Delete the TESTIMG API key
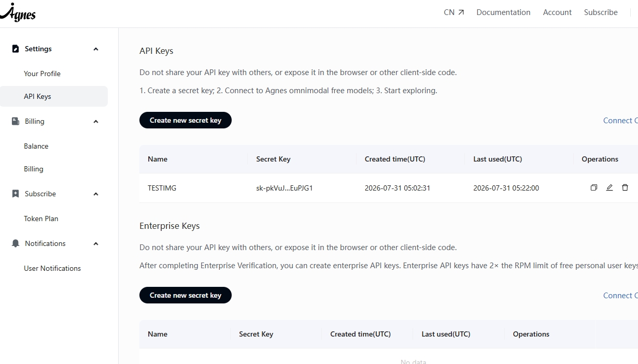Image resolution: width=638 pixels, height=364 pixels. coord(625,187)
